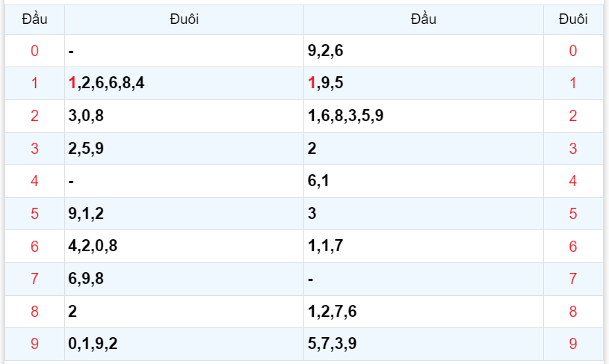Select the cell with 1,9,5
609x364 pixels.
pos(325,83)
